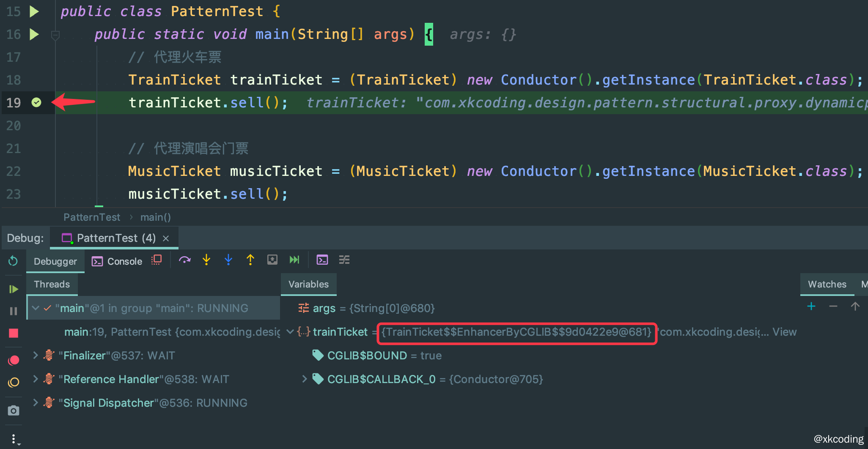This screenshot has height=449, width=868.
Task: Stop the debug session
Action: coord(14,334)
